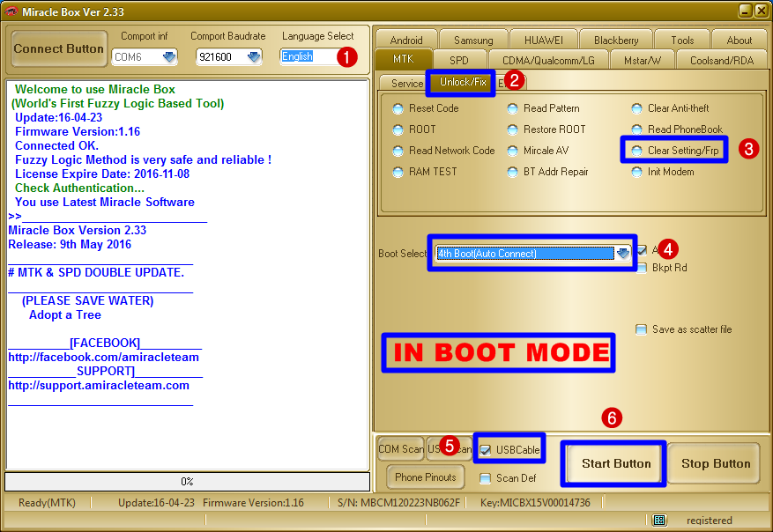Click the 'Ready(MTK)' status bar entry

[47, 502]
